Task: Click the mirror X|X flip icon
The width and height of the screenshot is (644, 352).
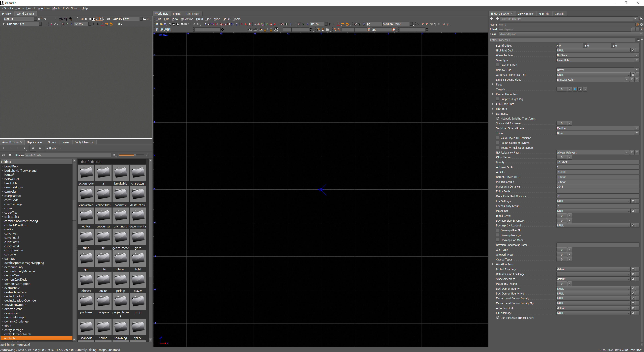Action: click(282, 24)
